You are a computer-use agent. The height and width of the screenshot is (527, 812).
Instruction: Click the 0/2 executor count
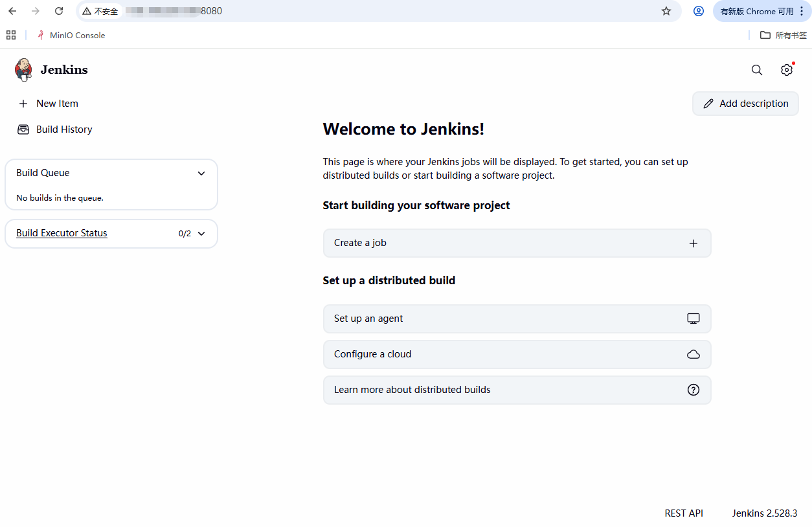click(x=185, y=234)
